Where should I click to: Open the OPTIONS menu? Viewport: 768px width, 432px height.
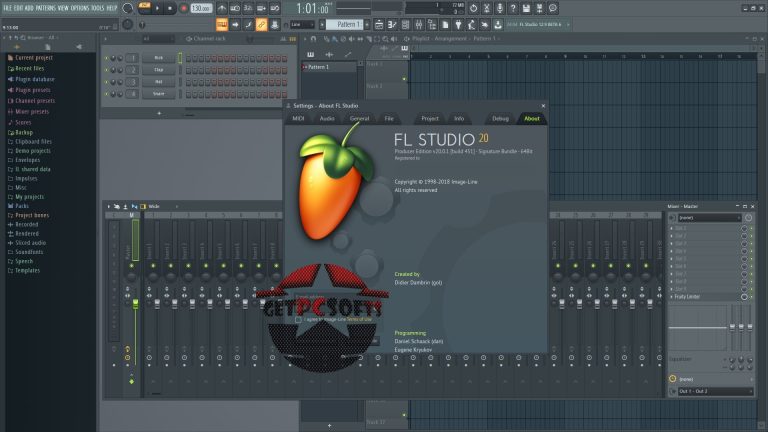[80, 8]
